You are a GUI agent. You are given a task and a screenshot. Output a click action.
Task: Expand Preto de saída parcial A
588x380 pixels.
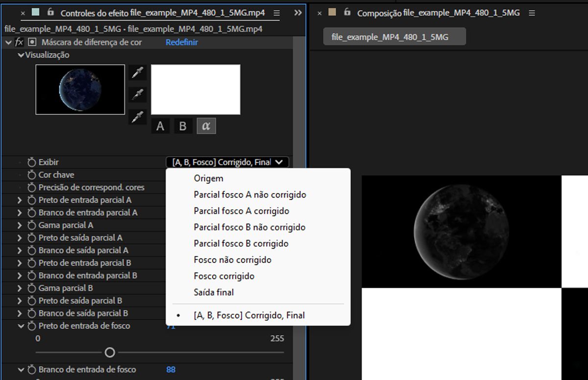click(x=20, y=238)
